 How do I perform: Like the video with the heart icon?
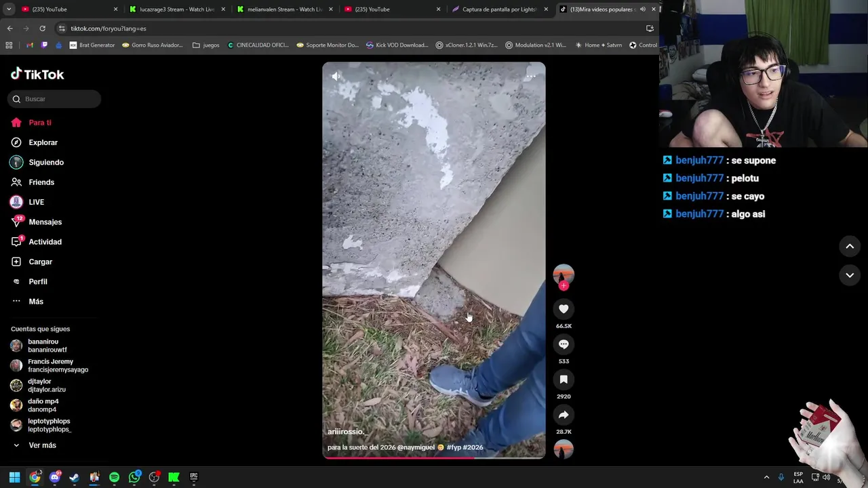(564, 309)
